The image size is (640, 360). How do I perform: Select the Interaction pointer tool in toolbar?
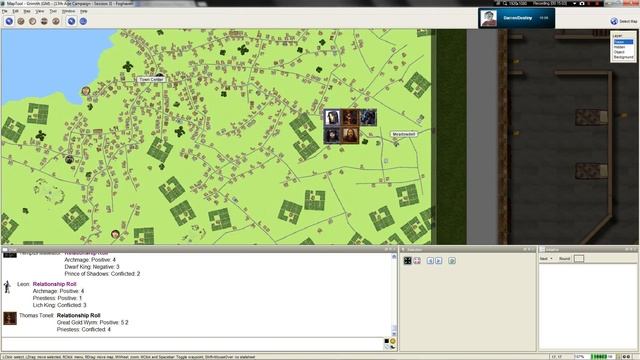coord(9,21)
